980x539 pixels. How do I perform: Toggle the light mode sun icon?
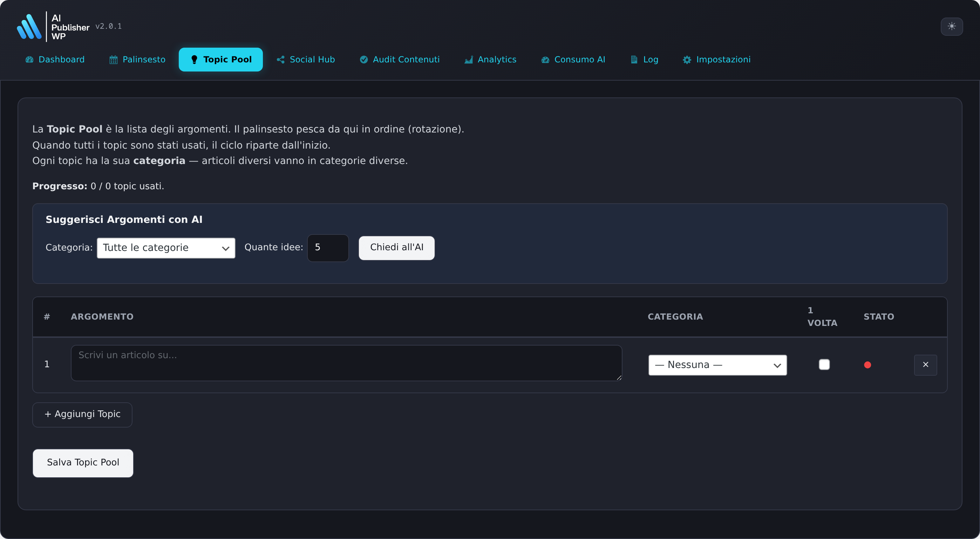pyautogui.click(x=952, y=26)
